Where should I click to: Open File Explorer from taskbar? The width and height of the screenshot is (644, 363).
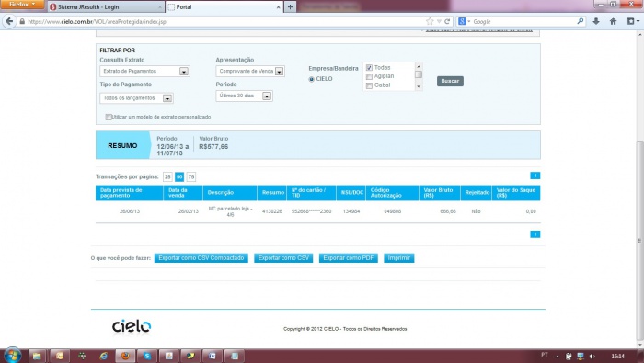[37, 356]
